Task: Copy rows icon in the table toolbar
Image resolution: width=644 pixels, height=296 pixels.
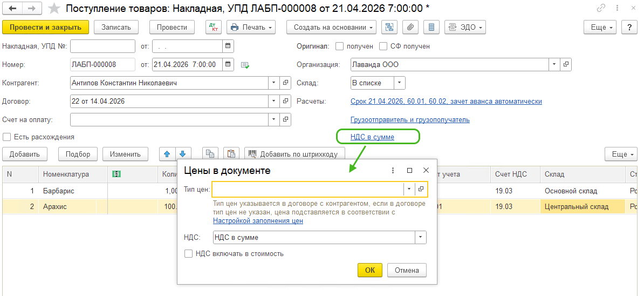Action: [x=210, y=154]
